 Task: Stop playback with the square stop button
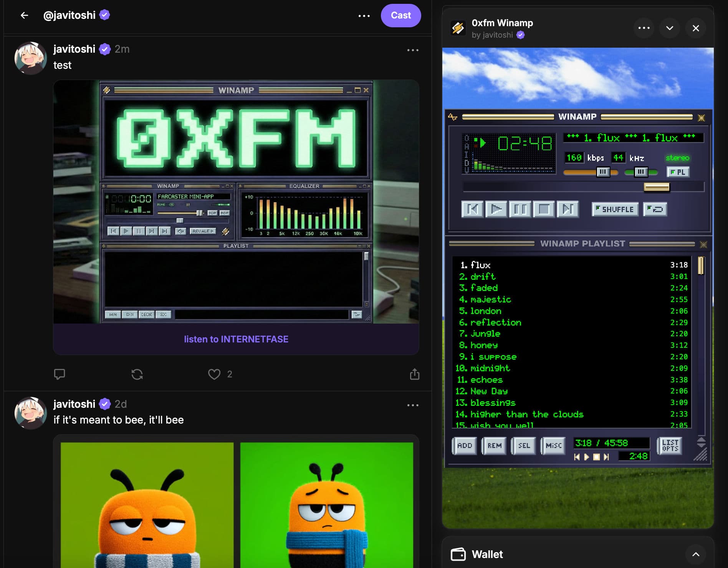[x=544, y=209]
